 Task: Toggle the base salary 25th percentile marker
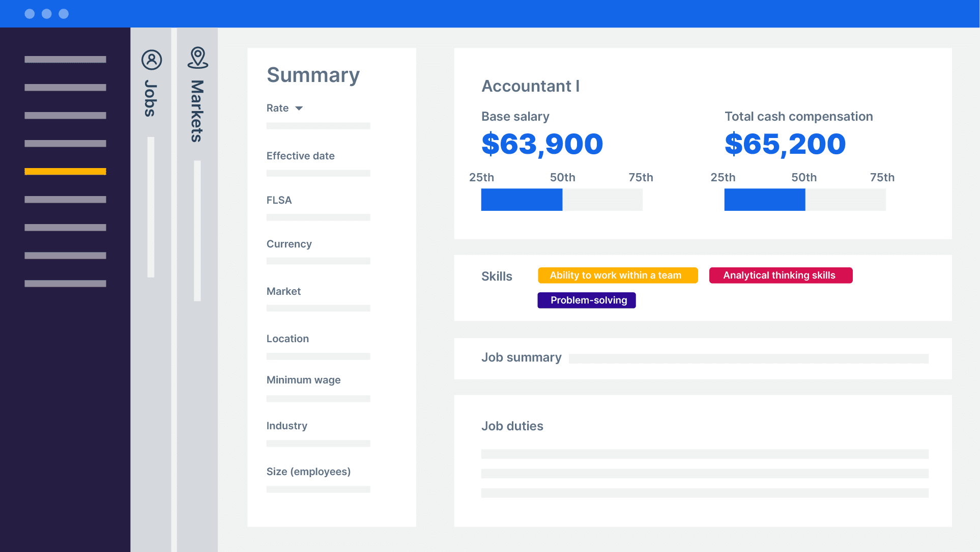pyautogui.click(x=482, y=177)
